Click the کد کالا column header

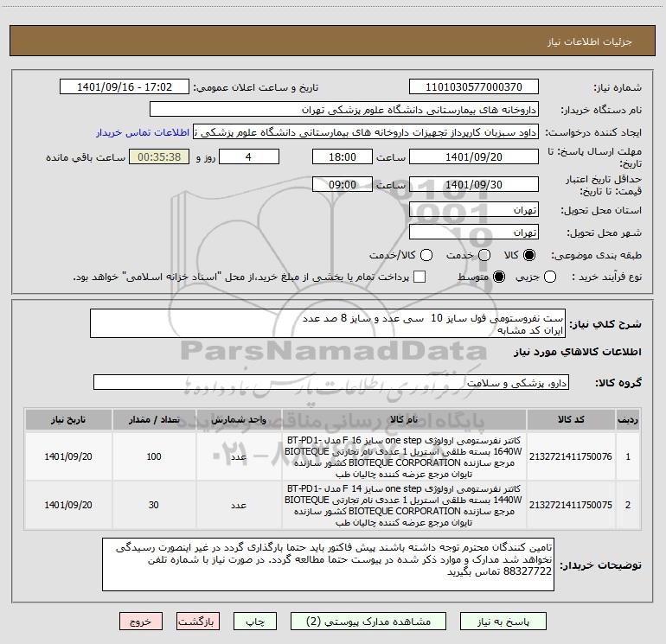(x=571, y=419)
